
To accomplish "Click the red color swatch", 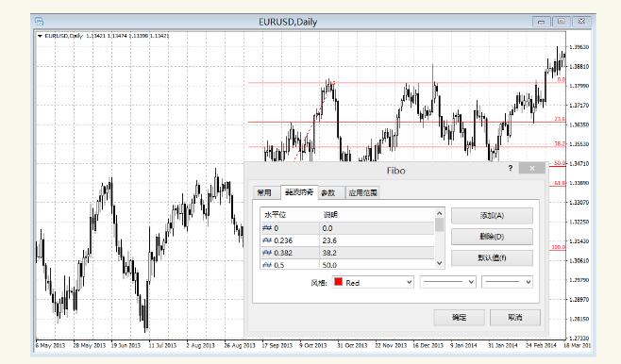I will [x=338, y=282].
